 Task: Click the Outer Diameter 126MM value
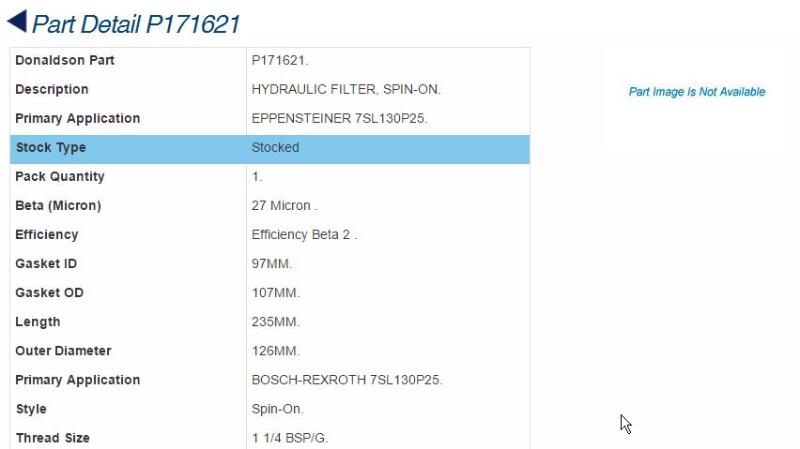(276, 351)
